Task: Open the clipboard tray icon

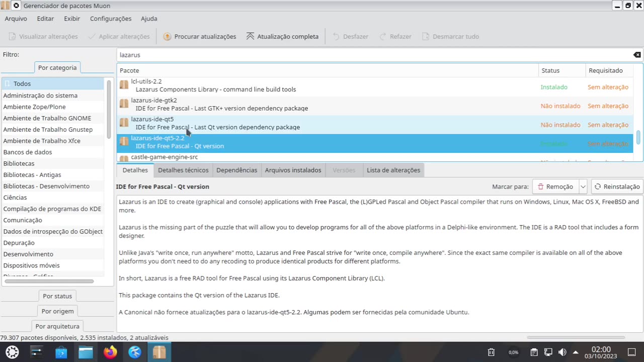Action: click(x=534, y=352)
